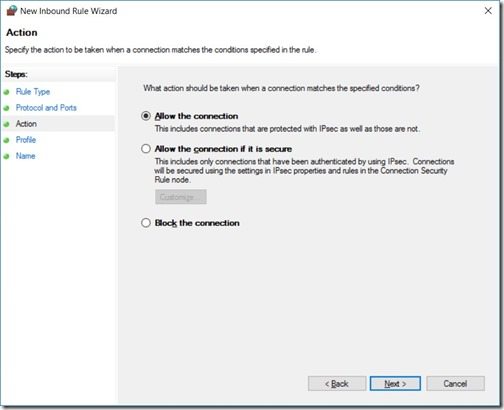This screenshot has height=410, width=504.
Task: Jump to the Name step
Action: [x=25, y=156]
